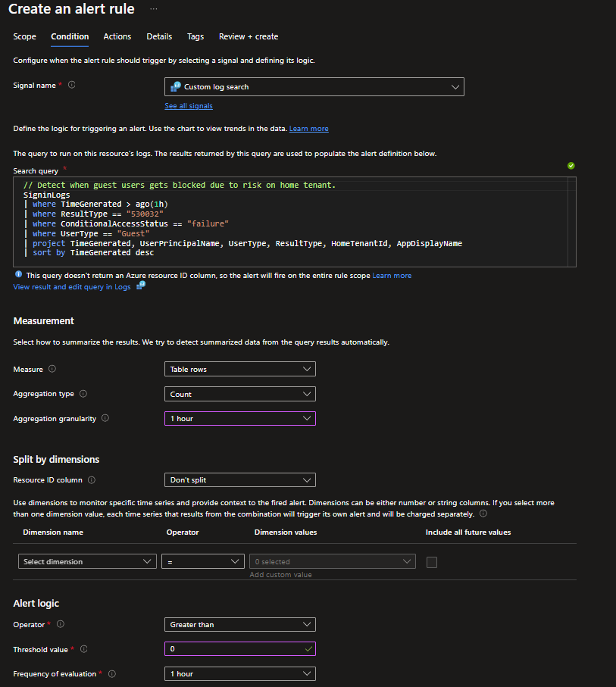Switch to the Actions tab
The height and width of the screenshot is (687, 616).
[x=117, y=36]
